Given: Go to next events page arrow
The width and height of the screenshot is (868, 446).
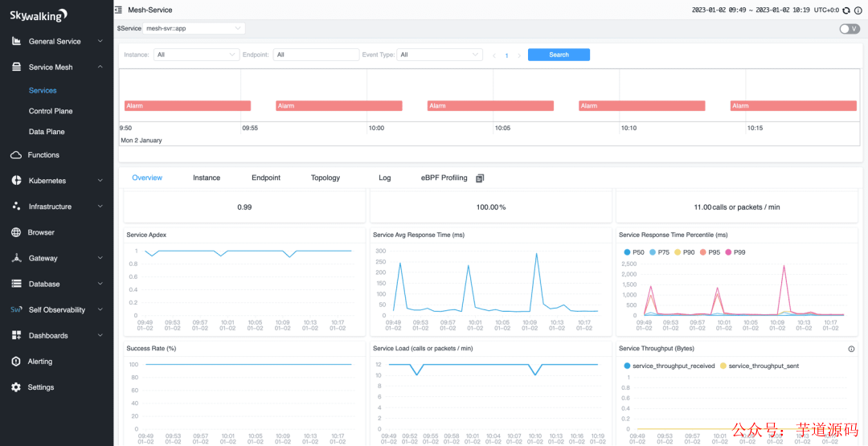Looking at the screenshot, I should pos(518,55).
